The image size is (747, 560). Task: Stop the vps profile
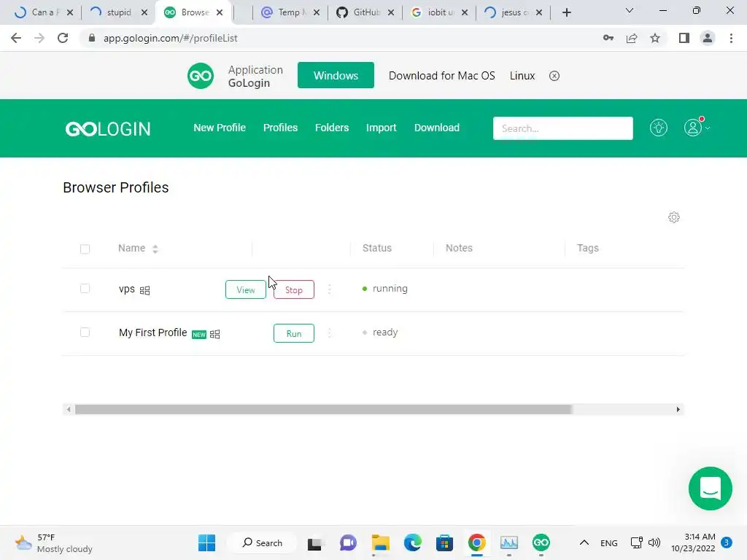tap(294, 289)
